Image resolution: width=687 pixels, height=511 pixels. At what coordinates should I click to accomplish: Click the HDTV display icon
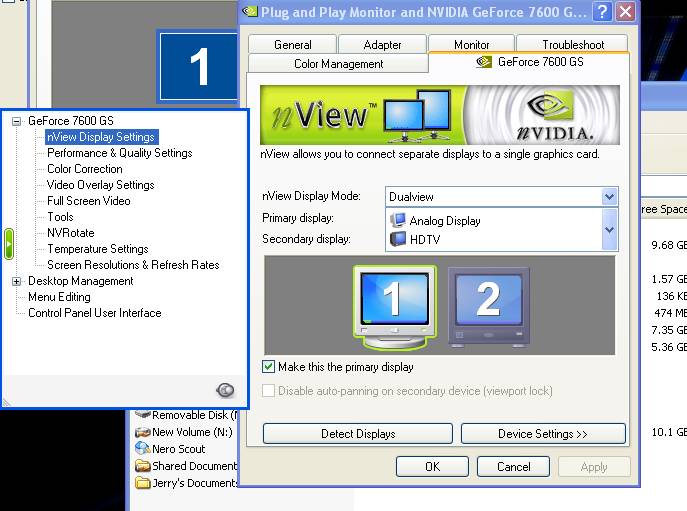click(397, 239)
